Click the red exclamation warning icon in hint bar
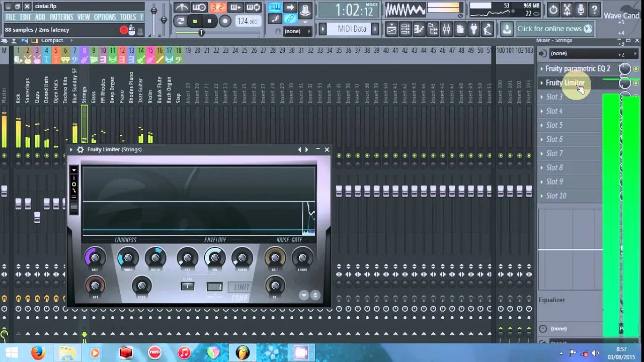The height and width of the screenshot is (362, 644). click(x=124, y=30)
